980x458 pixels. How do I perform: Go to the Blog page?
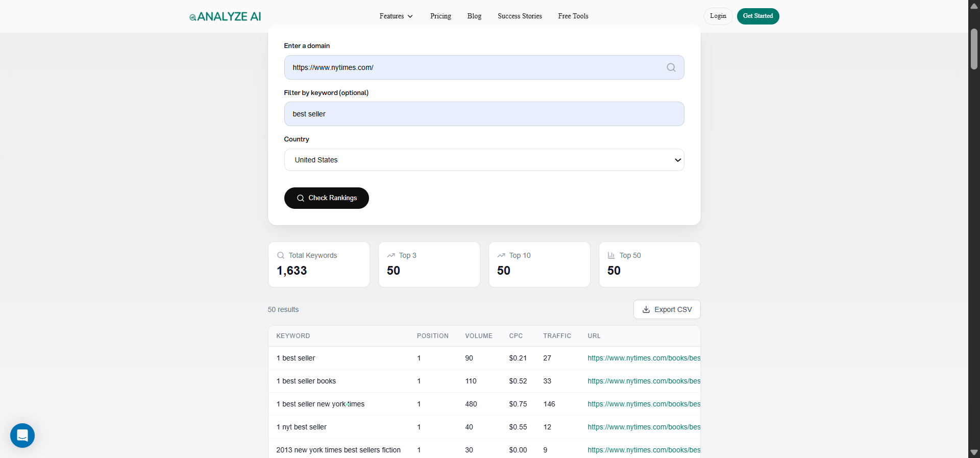474,16
